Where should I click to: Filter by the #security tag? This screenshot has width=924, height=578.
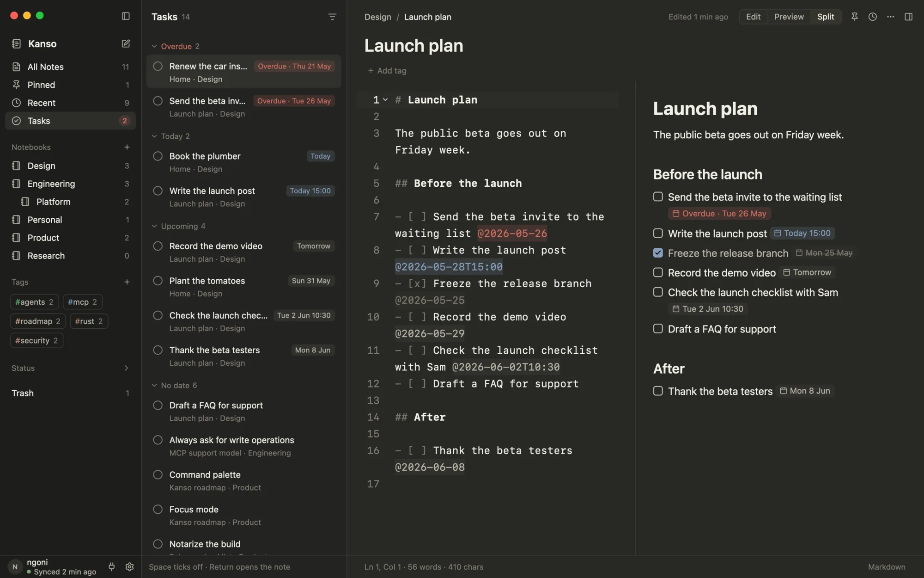pyautogui.click(x=36, y=340)
